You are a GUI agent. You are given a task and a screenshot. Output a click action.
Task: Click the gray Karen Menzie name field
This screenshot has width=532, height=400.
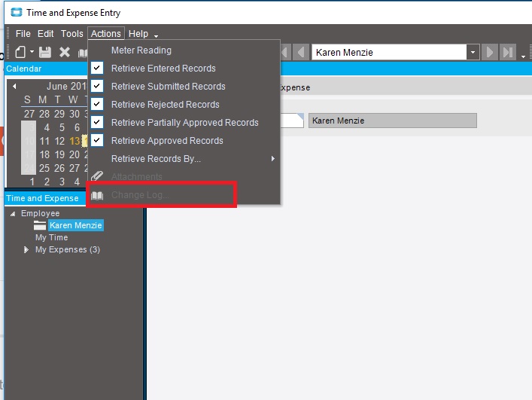click(x=393, y=121)
